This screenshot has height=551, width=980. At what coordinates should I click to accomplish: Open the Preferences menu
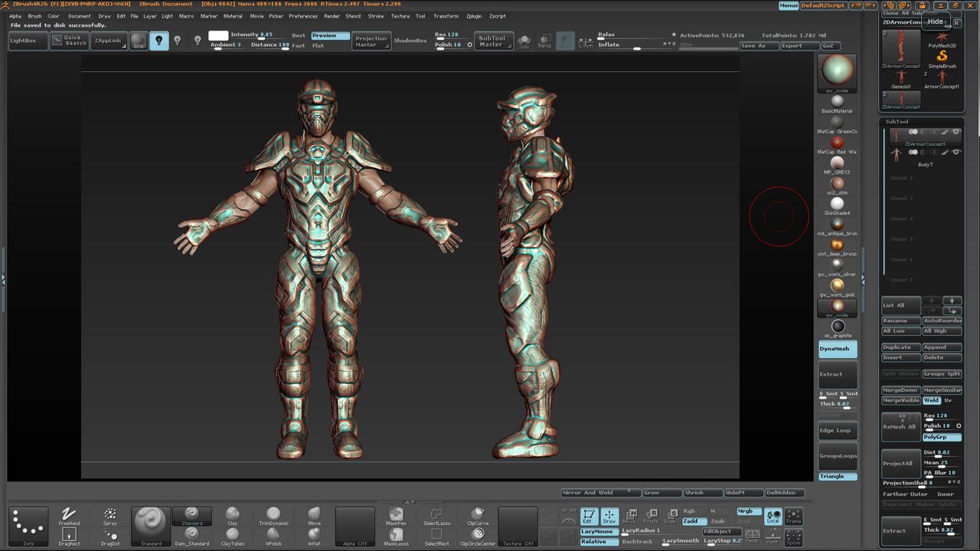303,16
